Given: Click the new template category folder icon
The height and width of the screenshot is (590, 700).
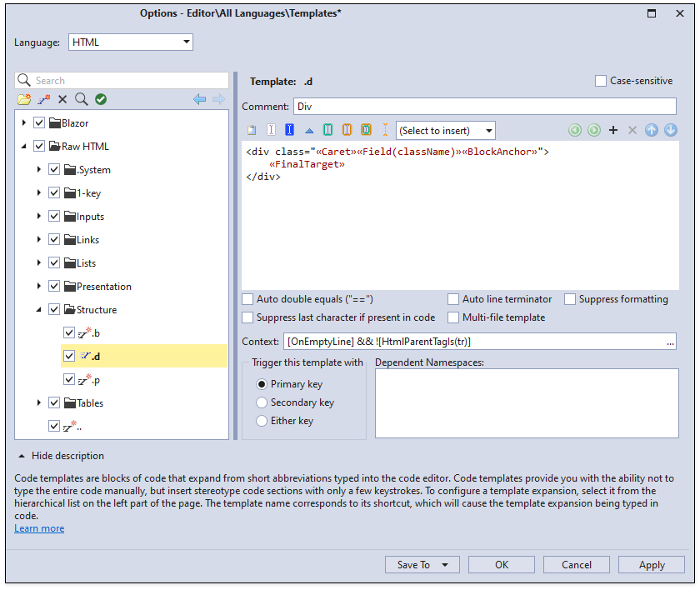Looking at the screenshot, I should tap(24, 99).
